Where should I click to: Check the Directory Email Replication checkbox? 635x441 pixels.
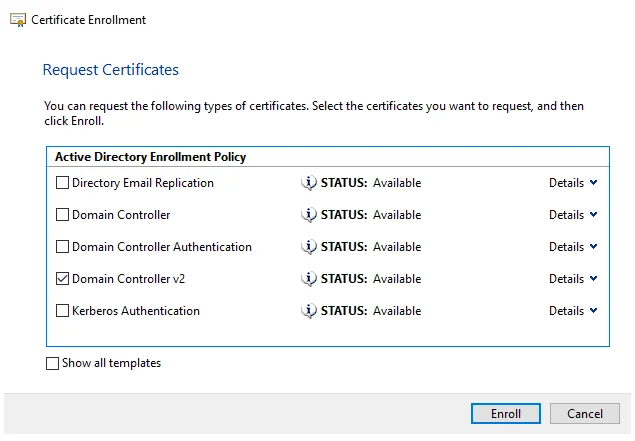tap(63, 183)
